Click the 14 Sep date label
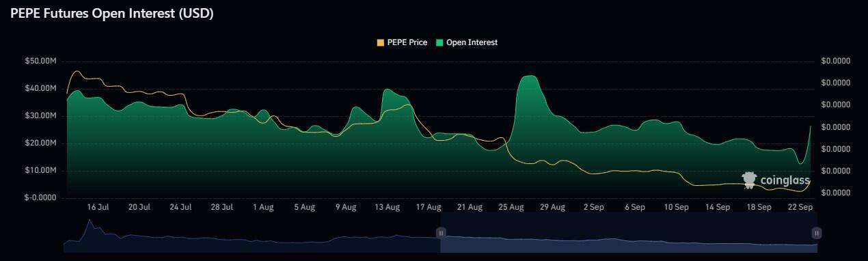Viewport: 868px width, 261px height. [x=718, y=206]
